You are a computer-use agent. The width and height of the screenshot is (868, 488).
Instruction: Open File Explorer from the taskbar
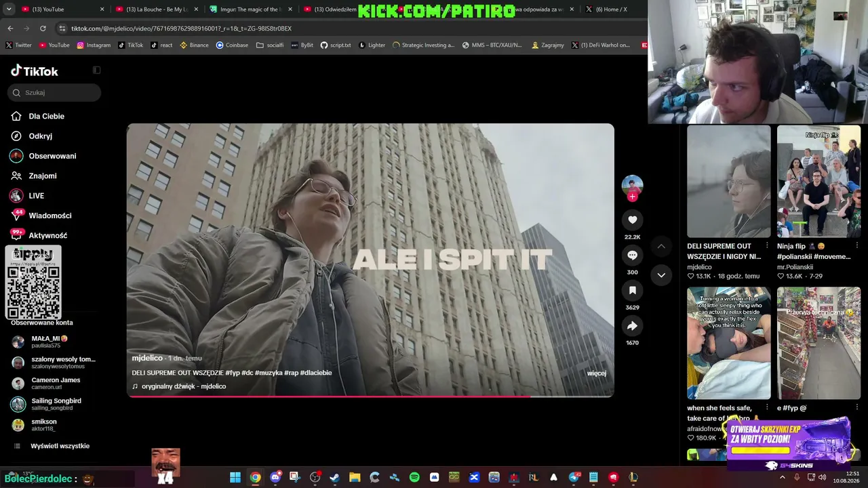pos(355,477)
